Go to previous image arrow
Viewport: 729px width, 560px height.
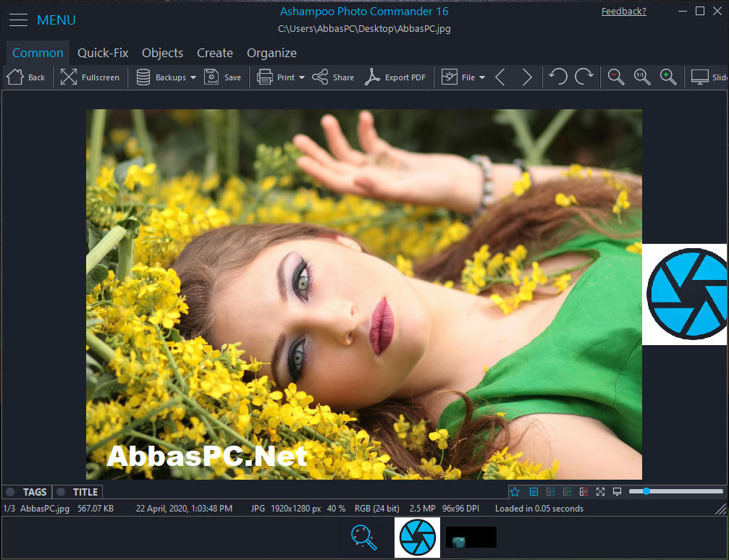(x=500, y=77)
